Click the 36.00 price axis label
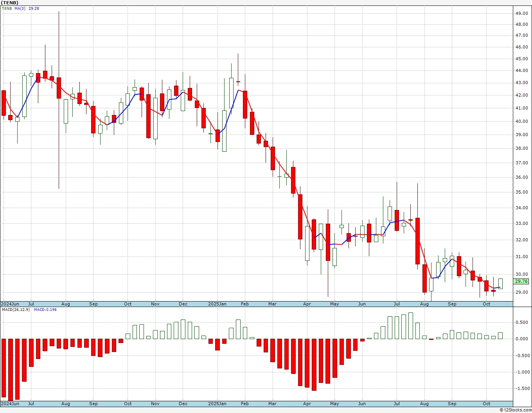 coord(522,177)
